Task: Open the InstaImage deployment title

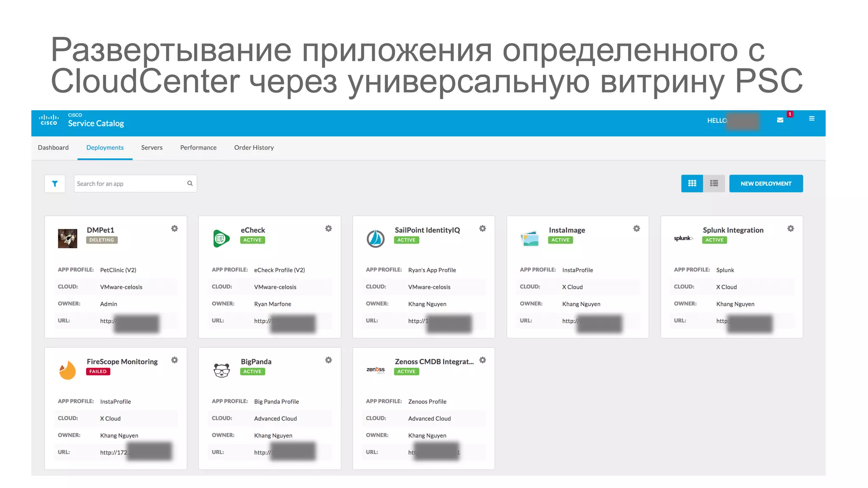Action: 567,230
